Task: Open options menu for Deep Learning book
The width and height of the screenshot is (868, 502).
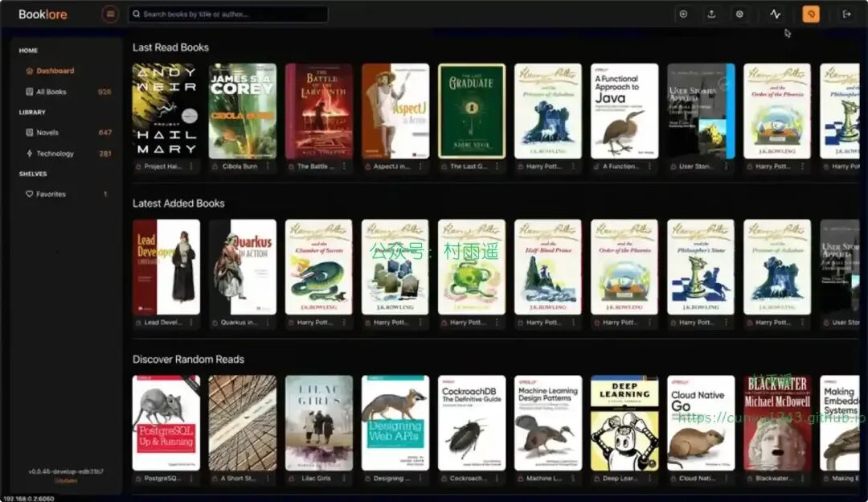Action: click(649, 478)
